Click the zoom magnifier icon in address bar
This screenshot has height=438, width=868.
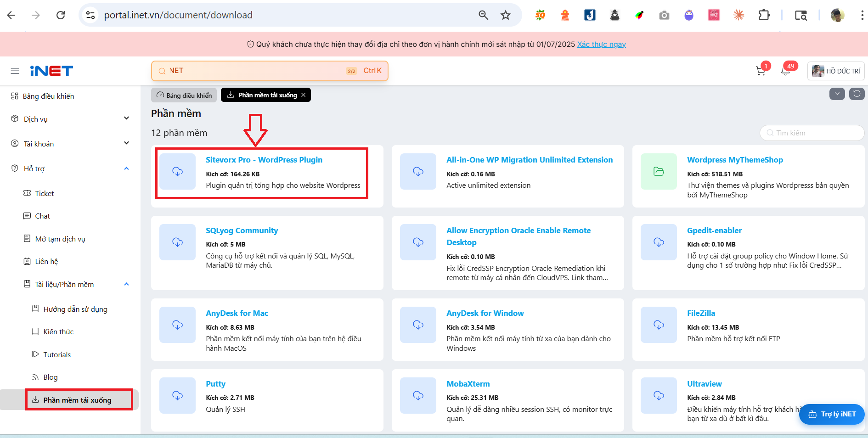[483, 15]
